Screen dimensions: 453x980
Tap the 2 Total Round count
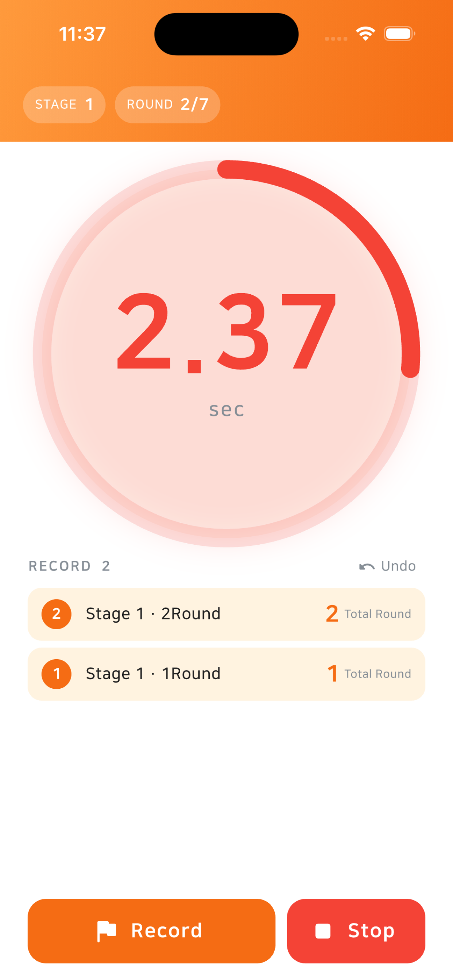click(x=368, y=614)
